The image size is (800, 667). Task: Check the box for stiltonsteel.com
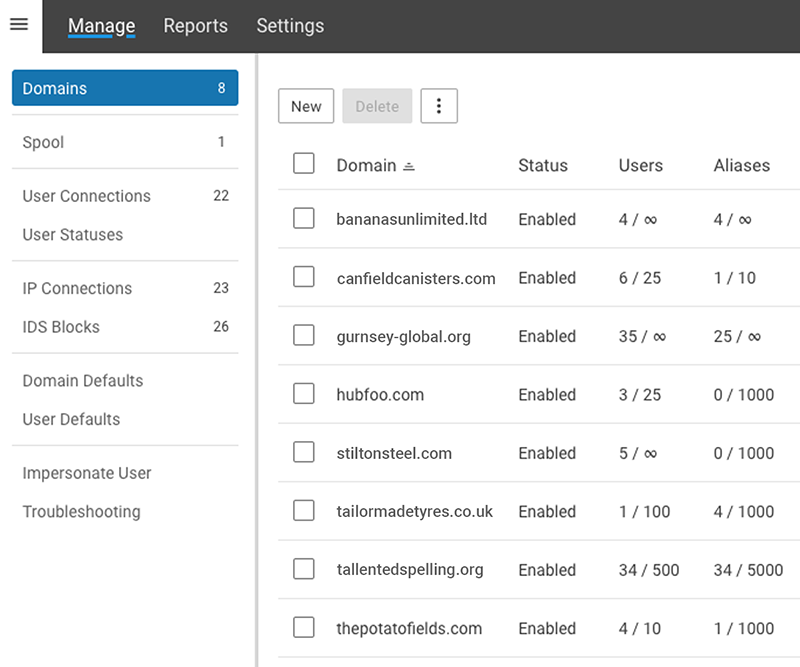point(304,452)
